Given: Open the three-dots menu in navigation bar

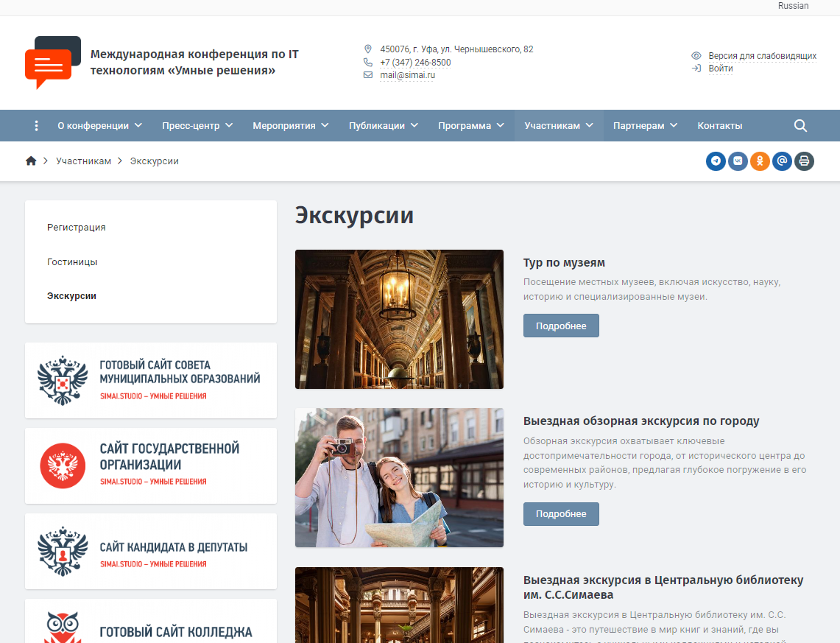Looking at the screenshot, I should pos(36,126).
